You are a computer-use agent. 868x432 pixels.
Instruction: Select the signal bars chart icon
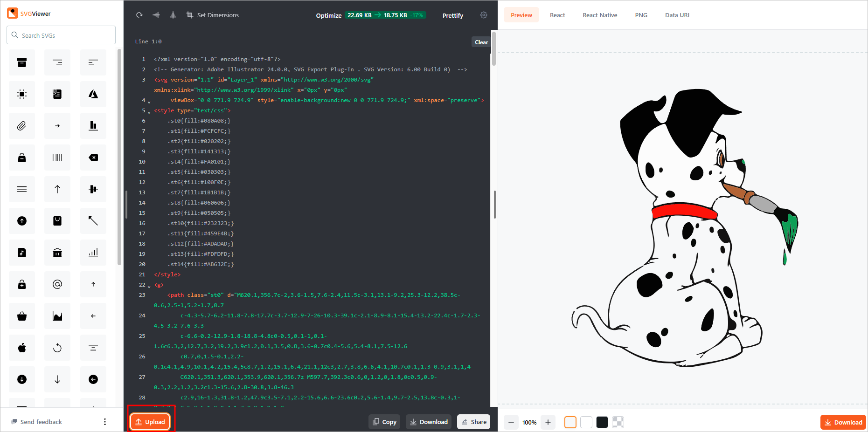[x=93, y=253]
